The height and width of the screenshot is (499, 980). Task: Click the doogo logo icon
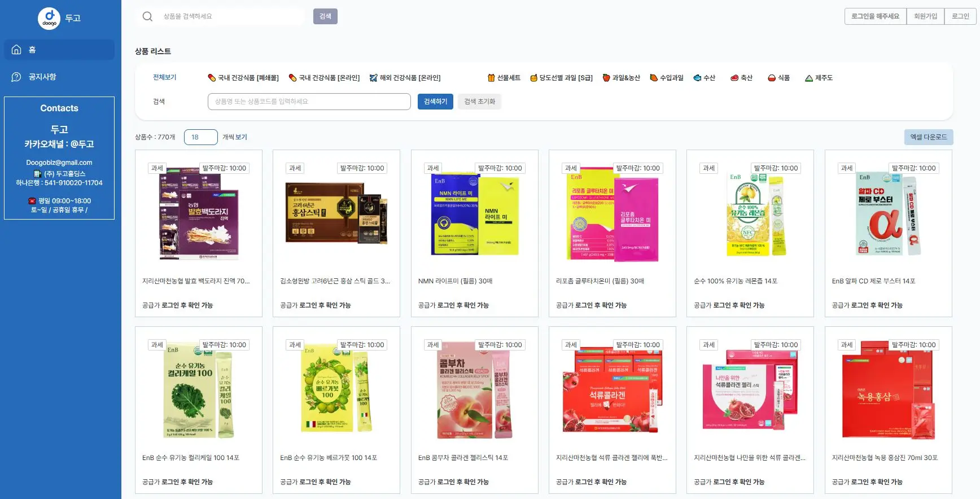point(49,18)
